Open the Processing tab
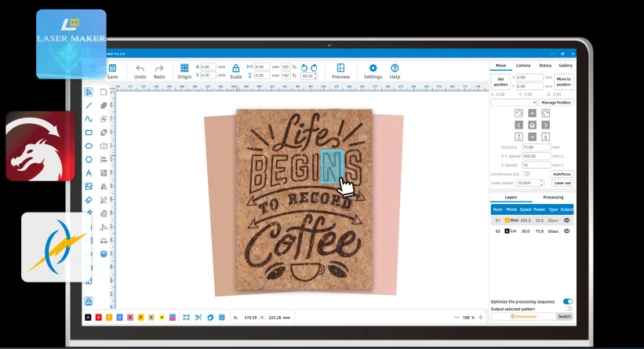 coord(553,198)
